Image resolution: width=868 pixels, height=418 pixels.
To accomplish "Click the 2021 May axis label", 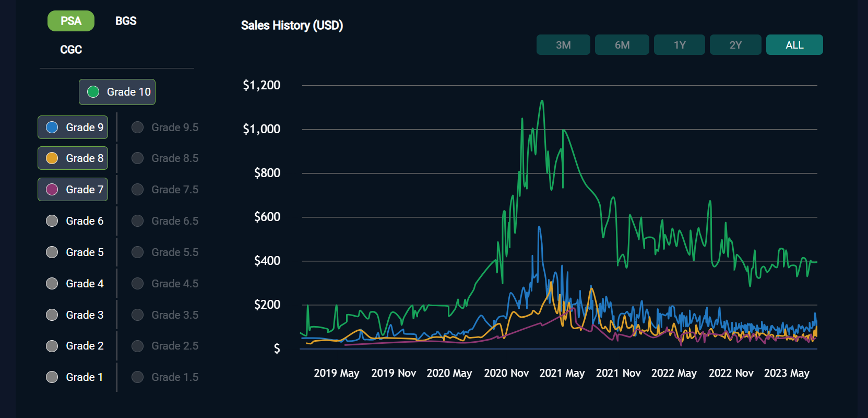I will pos(562,373).
